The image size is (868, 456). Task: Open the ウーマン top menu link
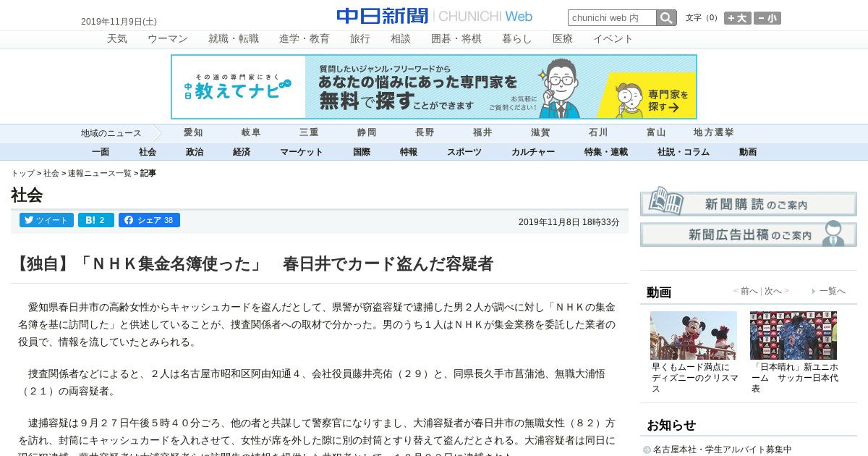(x=168, y=39)
